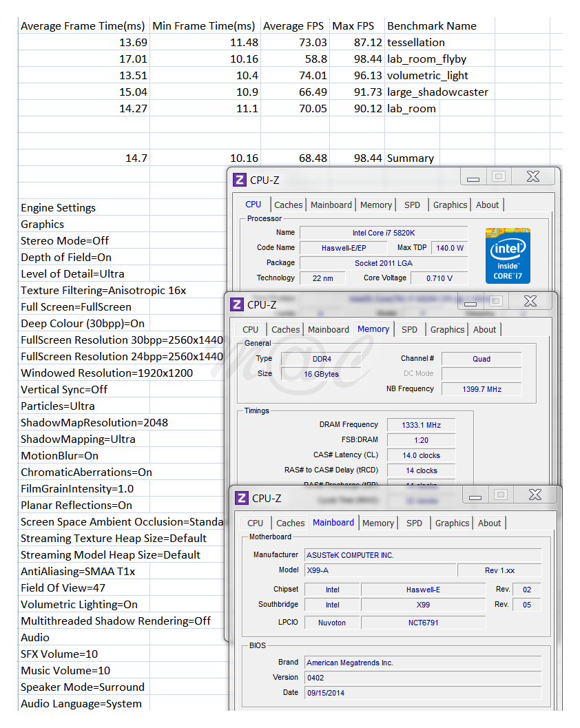Click the DRAM Frequency value 1333.1 MHz
This screenshot has height=728, width=580.
point(421,425)
